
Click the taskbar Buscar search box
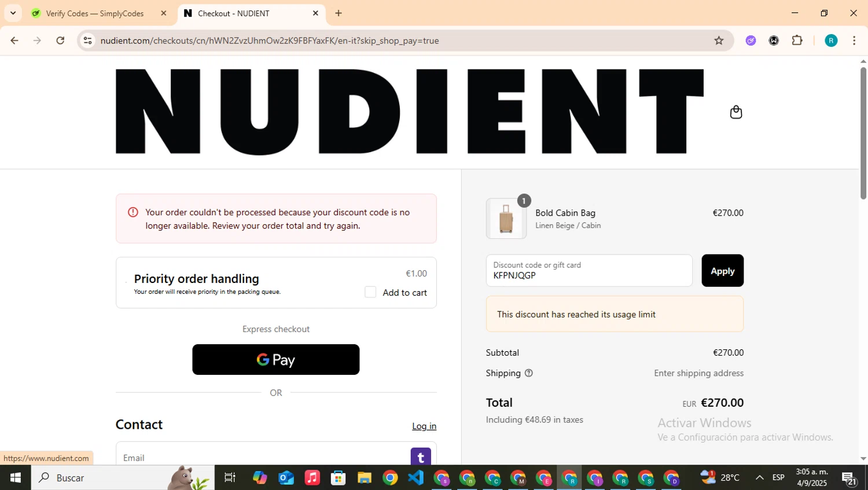(123, 477)
